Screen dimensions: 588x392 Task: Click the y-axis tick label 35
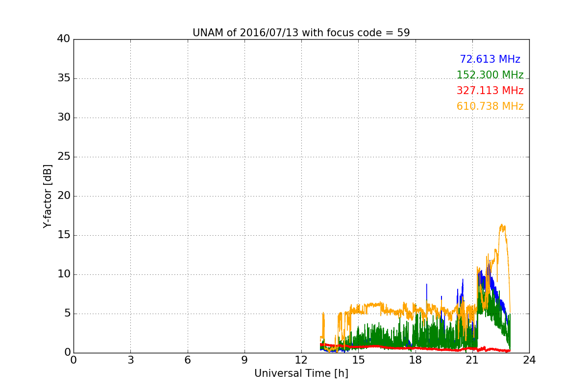(x=64, y=78)
